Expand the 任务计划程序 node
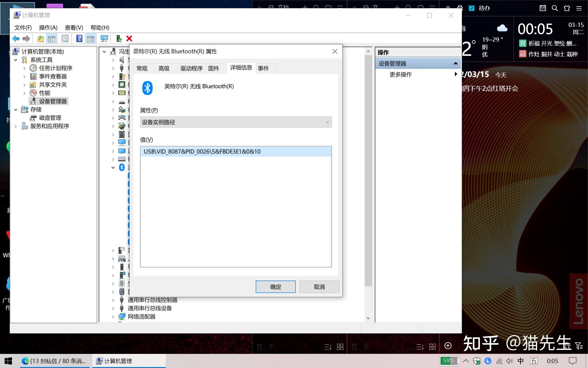The width and height of the screenshot is (588, 368). (24, 68)
